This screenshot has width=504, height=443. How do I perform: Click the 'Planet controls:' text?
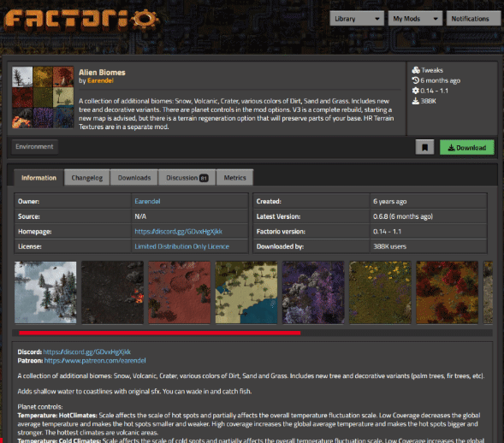point(40,407)
